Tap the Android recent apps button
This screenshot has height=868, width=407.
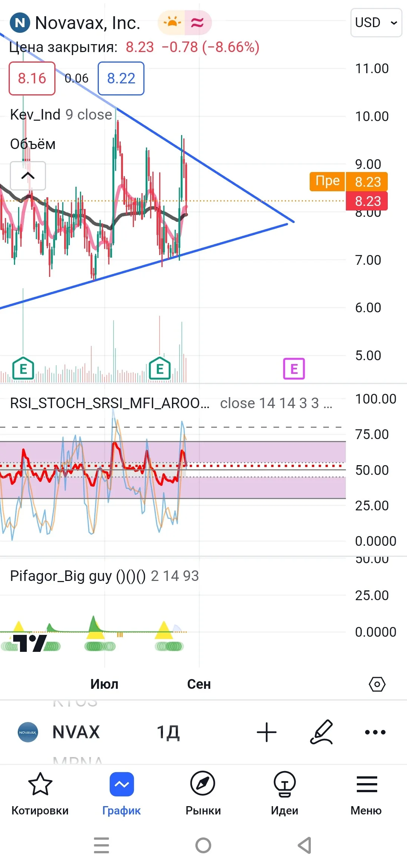click(x=101, y=845)
